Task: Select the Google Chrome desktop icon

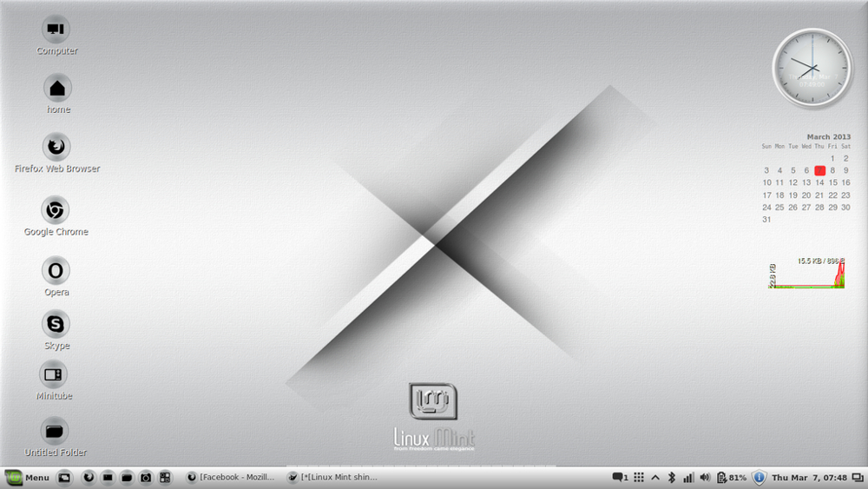Action: click(55, 210)
